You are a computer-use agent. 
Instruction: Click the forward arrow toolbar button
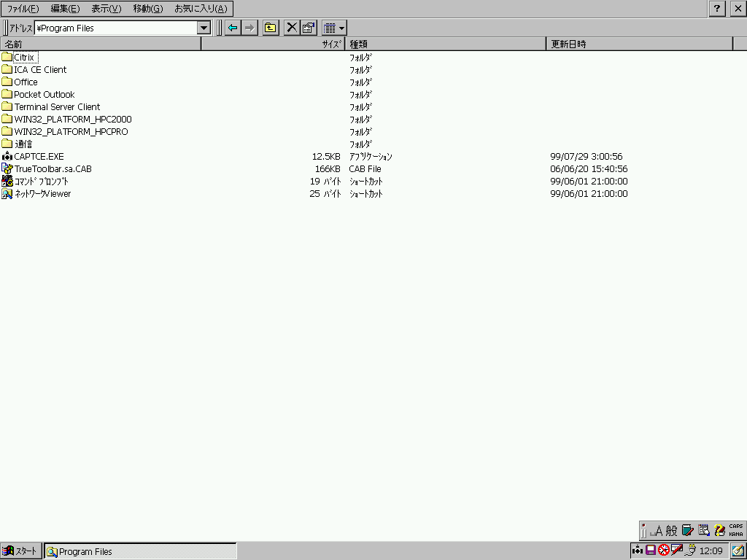[249, 28]
